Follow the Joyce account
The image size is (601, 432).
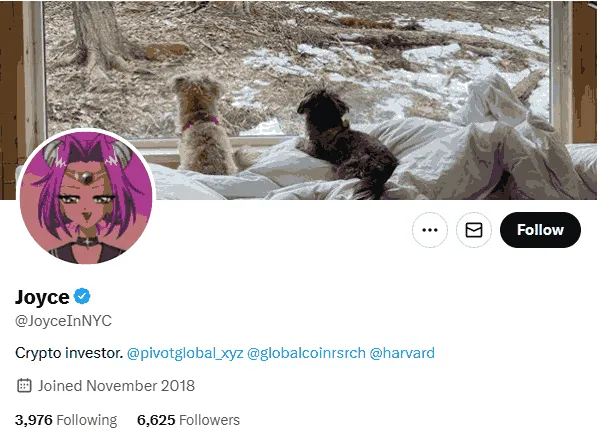pyautogui.click(x=540, y=230)
